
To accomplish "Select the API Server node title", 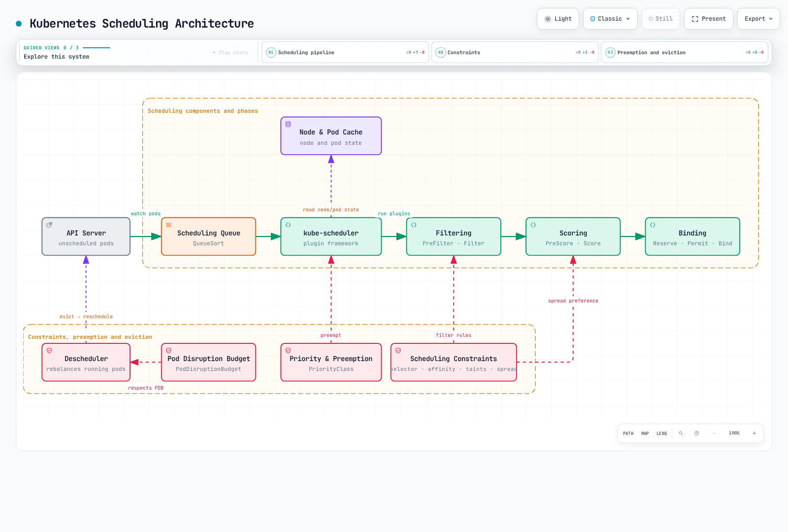I will pos(86,233).
